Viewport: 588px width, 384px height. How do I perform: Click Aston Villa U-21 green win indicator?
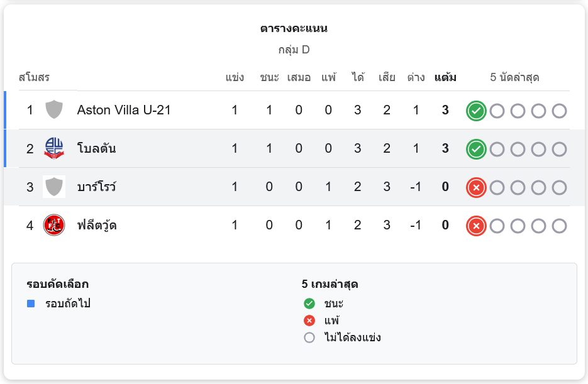[476, 111]
